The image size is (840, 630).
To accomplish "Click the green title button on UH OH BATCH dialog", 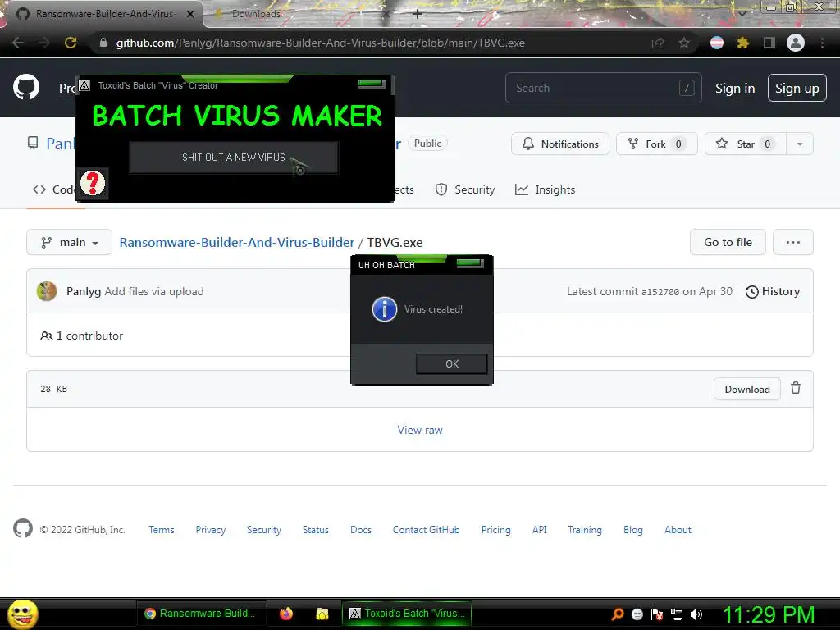I will [470, 263].
